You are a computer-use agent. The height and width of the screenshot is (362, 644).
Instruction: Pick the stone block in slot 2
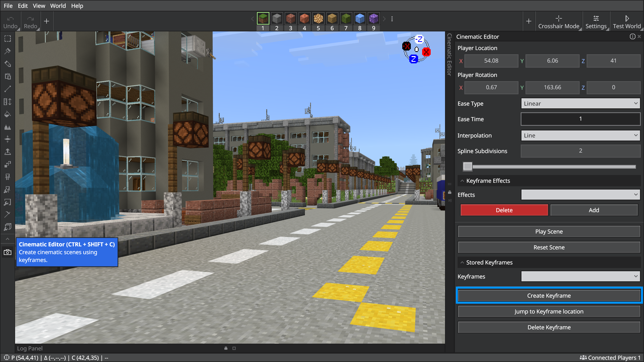point(277,18)
